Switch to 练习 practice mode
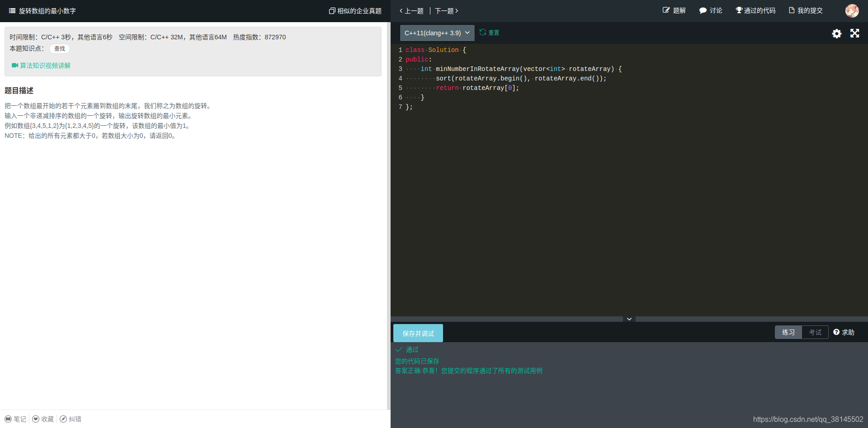This screenshot has width=868, height=428. click(x=788, y=332)
